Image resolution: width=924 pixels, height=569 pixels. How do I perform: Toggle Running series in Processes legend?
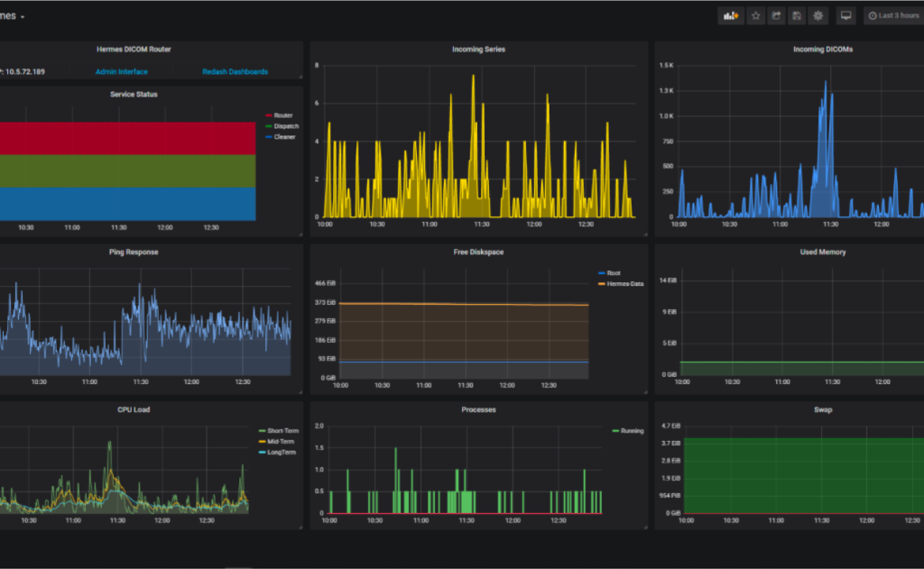pos(632,431)
